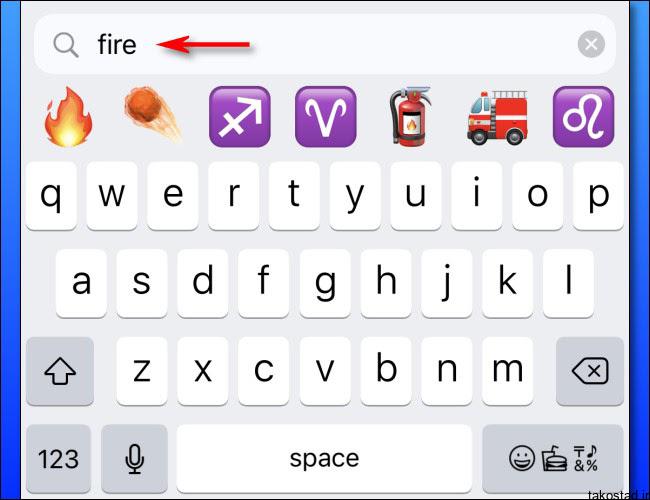Choose the fire engine emoji
The height and width of the screenshot is (500, 650).
pyautogui.click(x=497, y=118)
